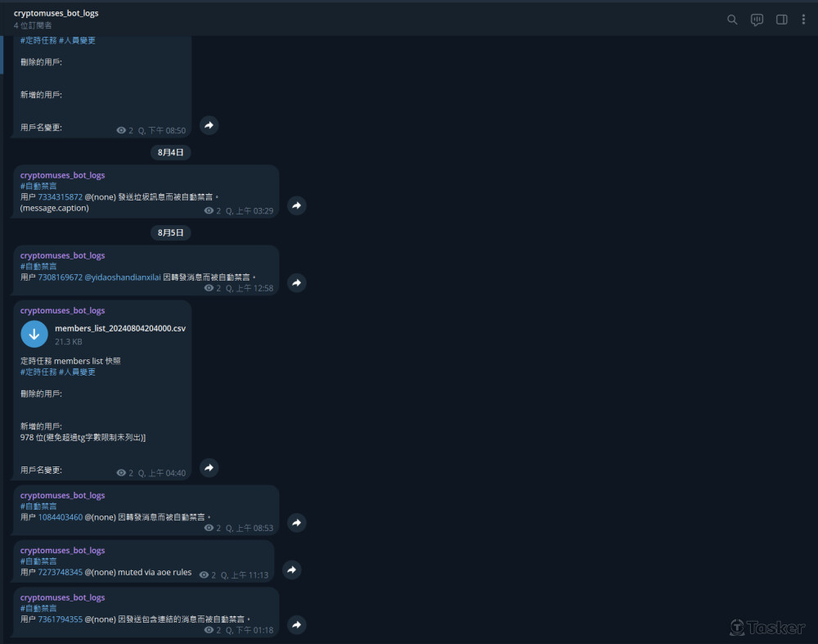Click the #人員變更 hashtag under the csv file
The image size is (818, 644).
coord(77,372)
